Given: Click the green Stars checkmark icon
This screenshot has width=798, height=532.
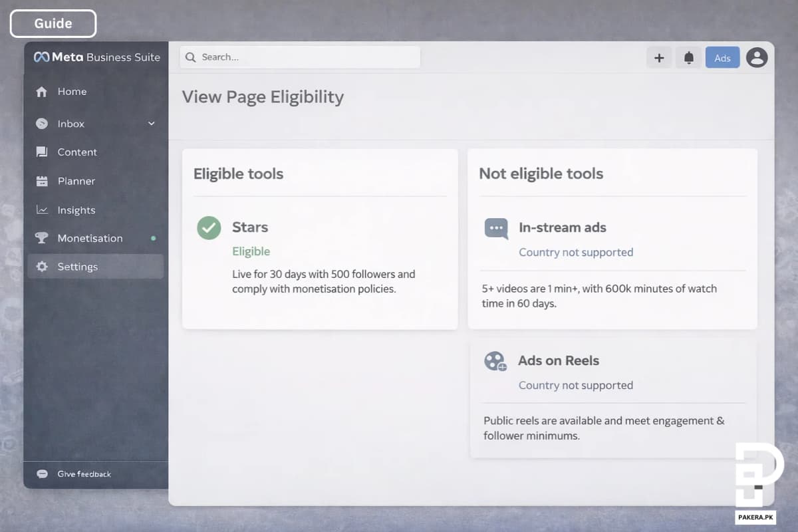Looking at the screenshot, I should pyautogui.click(x=209, y=227).
